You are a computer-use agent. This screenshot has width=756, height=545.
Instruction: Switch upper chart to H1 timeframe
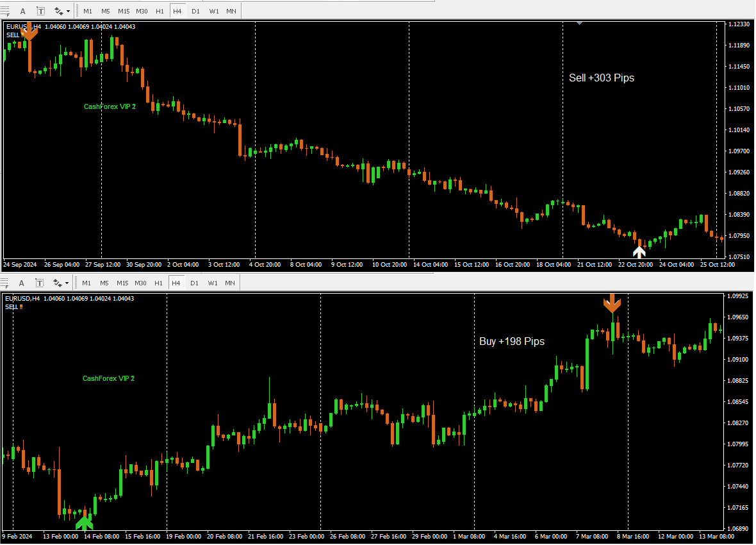pos(160,11)
